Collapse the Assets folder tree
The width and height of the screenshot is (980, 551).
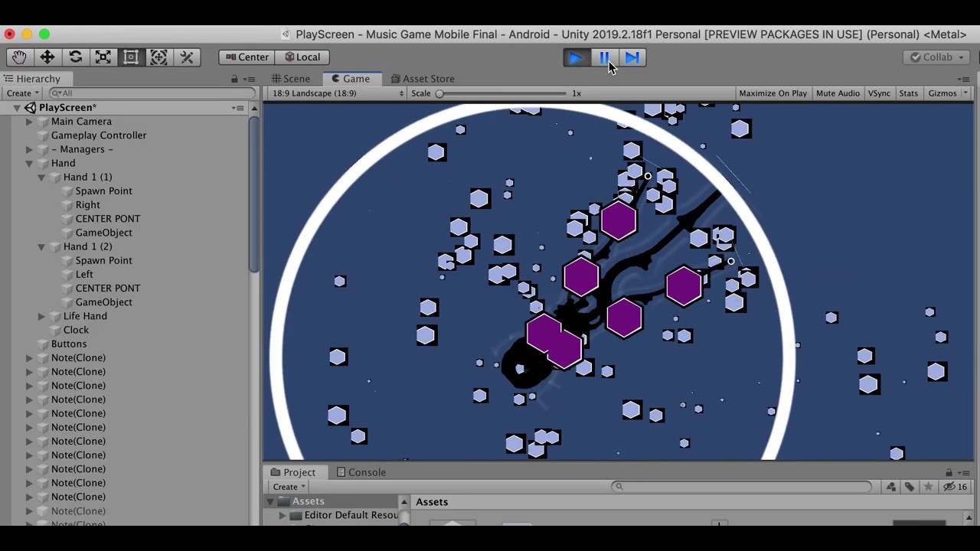[x=270, y=501]
